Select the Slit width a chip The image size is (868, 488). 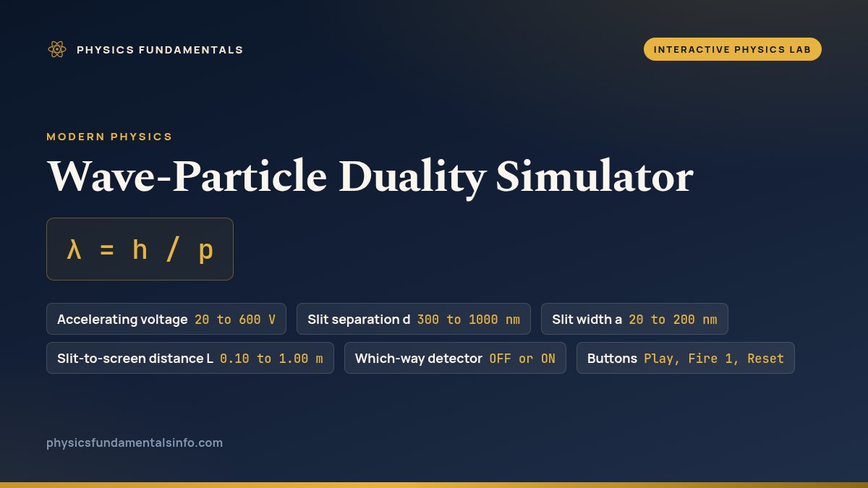point(634,319)
